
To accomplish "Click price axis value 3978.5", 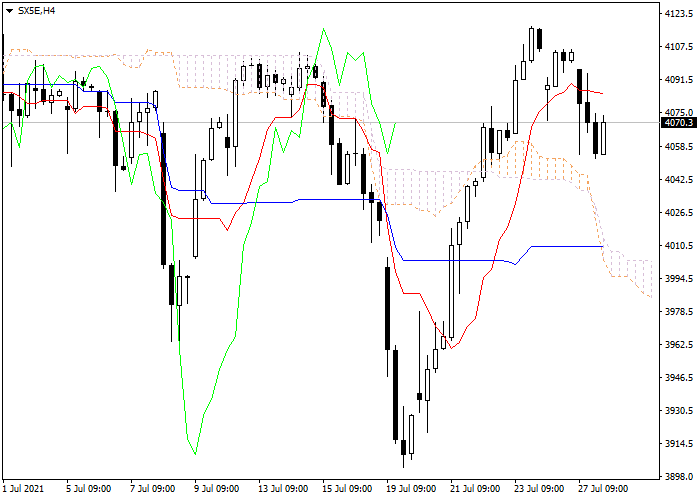I will pos(679,312).
